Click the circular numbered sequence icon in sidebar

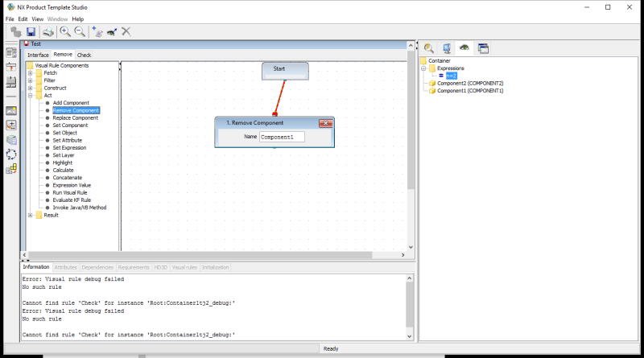(11, 154)
